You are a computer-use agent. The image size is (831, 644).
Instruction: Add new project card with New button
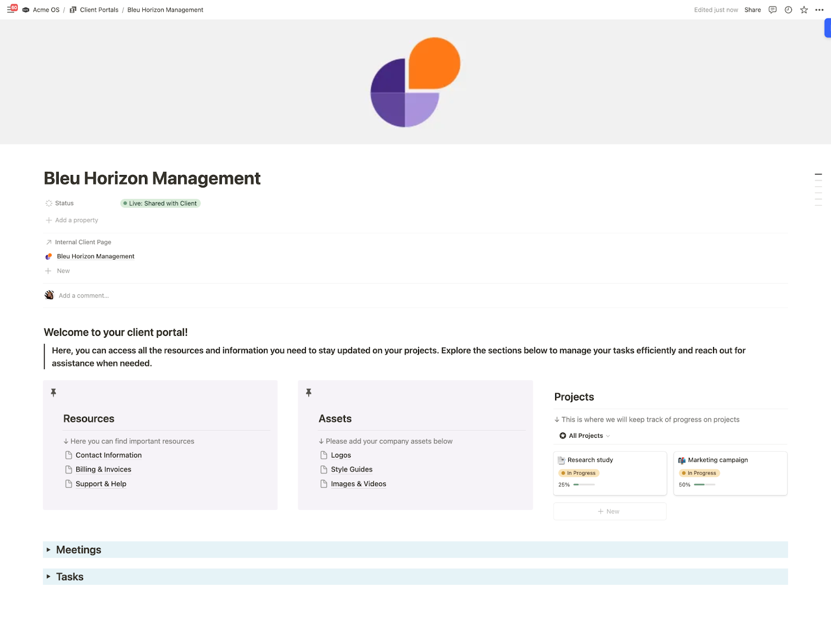coord(610,511)
